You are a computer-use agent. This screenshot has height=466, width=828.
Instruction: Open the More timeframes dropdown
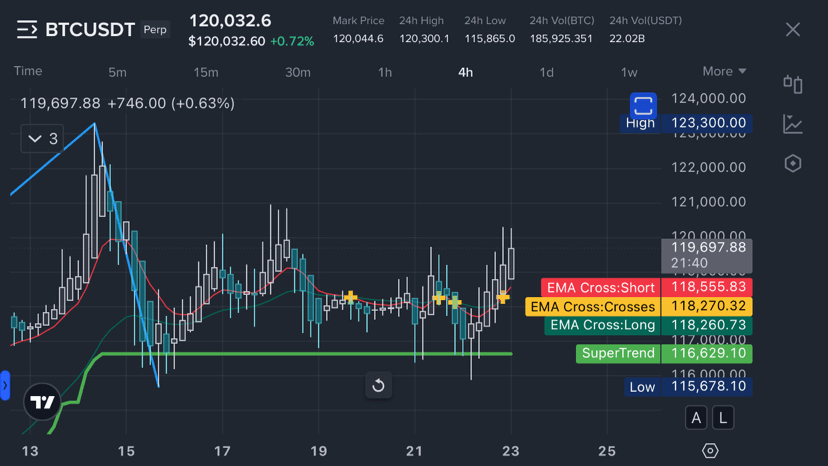coord(724,71)
